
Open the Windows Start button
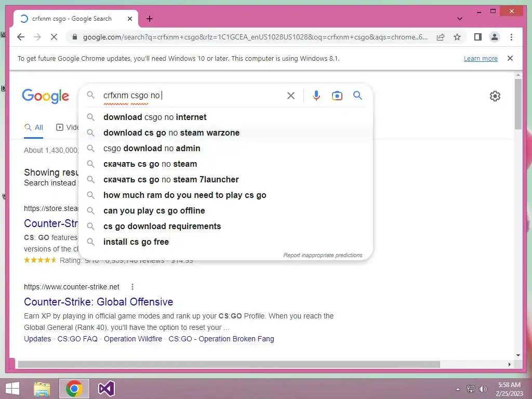12,389
